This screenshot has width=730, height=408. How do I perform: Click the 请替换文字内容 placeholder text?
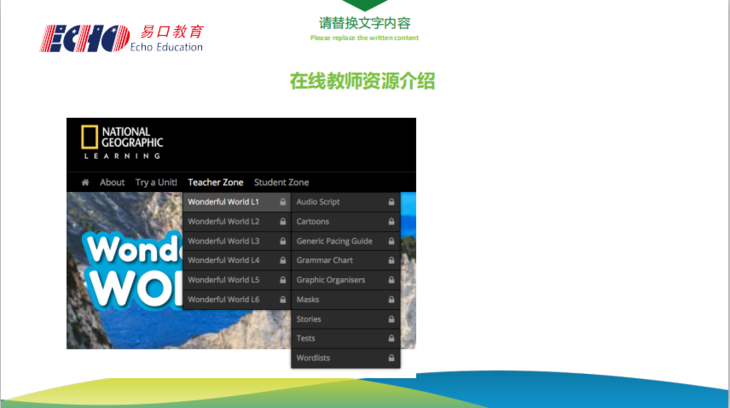(x=364, y=23)
